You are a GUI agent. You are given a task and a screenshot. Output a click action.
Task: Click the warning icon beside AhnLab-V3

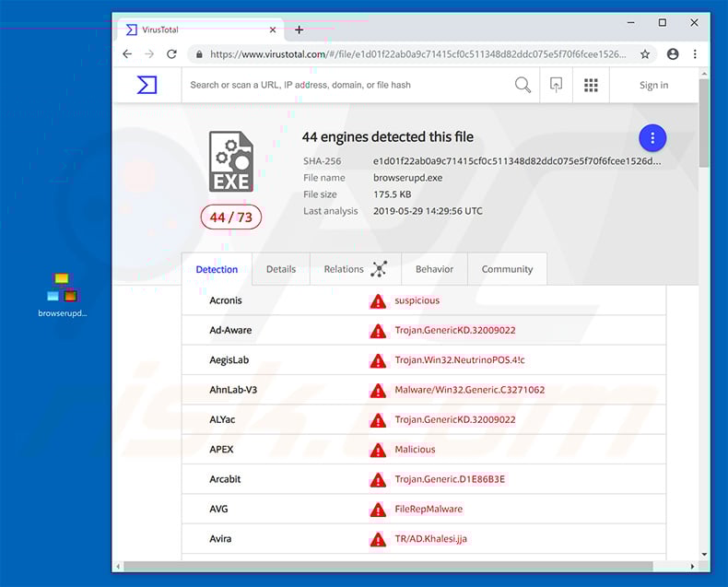(378, 391)
